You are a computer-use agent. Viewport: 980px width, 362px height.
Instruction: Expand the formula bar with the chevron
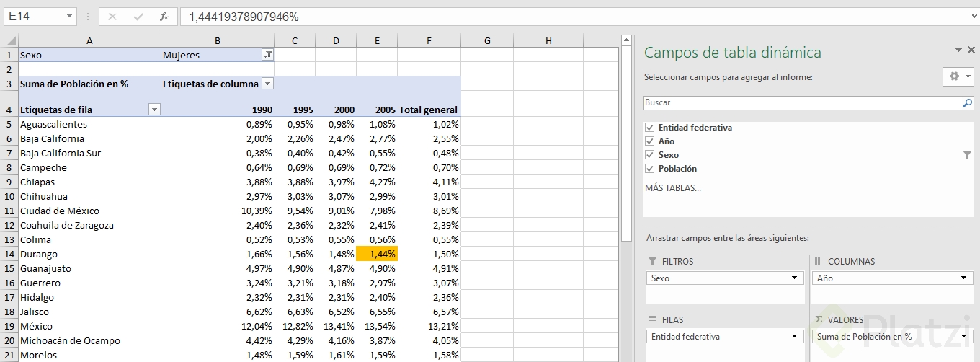[973, 16]
